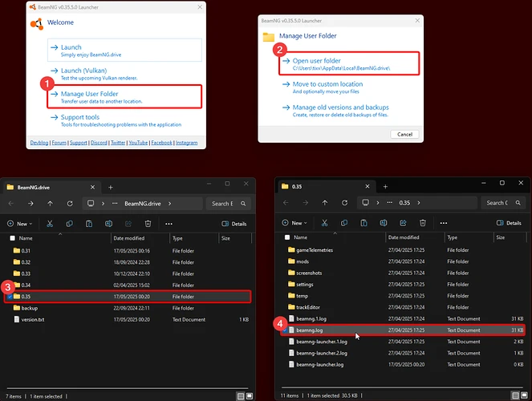Toggle Details pane in BeamNG.drive window

click(234, 224)
